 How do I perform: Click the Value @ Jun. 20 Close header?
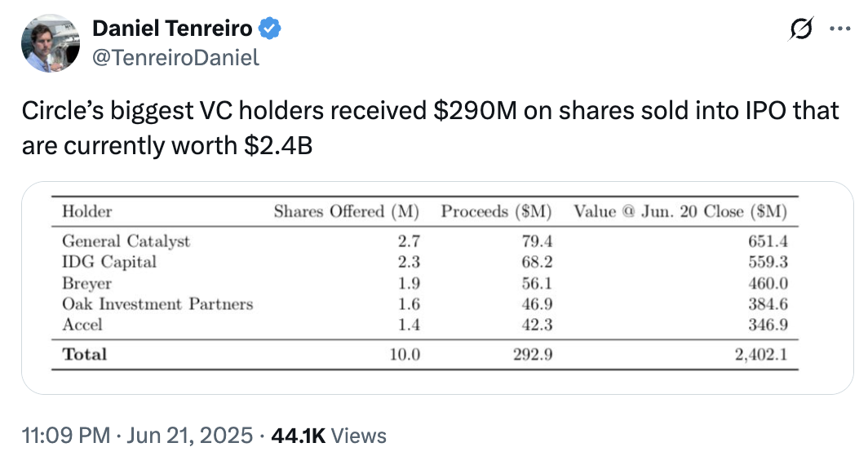tap(680, 211)
